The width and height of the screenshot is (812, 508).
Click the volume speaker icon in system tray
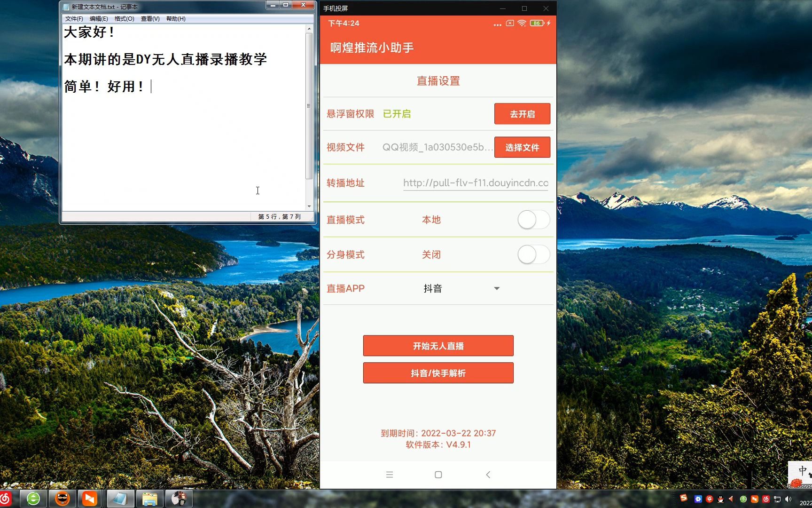click(x=788, y=500)
